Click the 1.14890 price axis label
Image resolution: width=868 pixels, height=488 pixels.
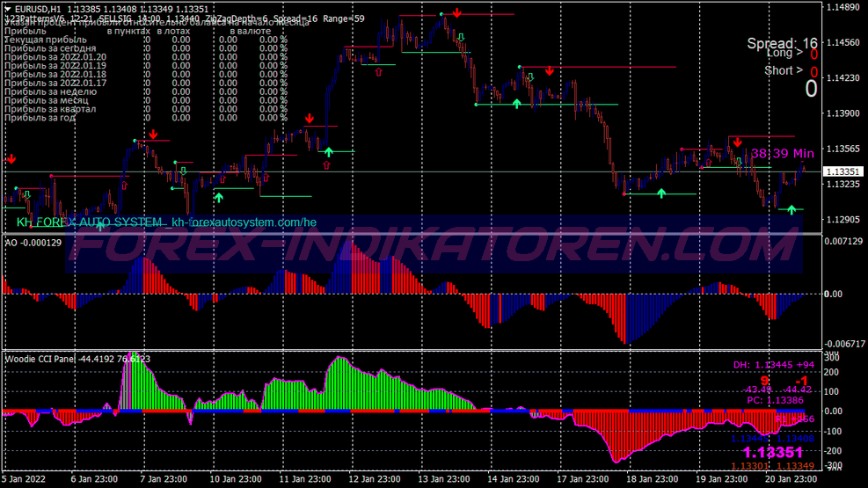[842, 7]
